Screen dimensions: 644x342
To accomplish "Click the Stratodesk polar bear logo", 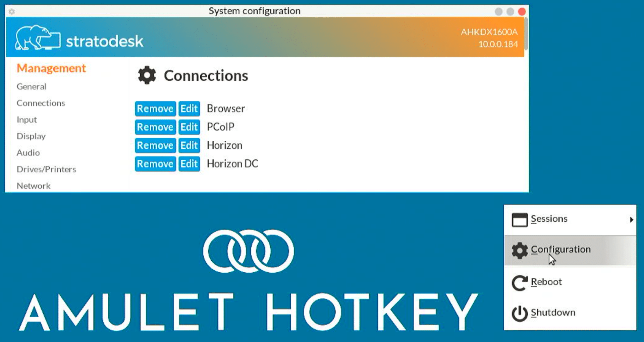I will [x=38, y=37].
